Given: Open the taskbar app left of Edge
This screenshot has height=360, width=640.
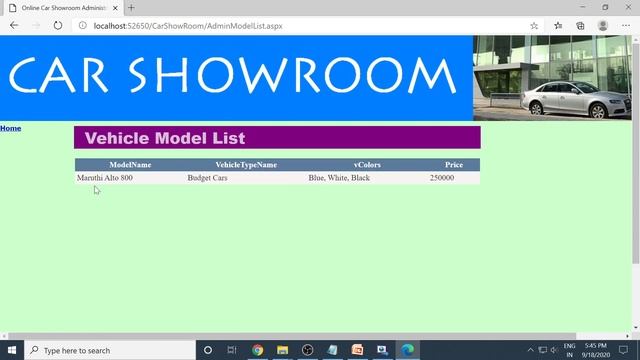Looking at the screenshot, I should [382, 350].
